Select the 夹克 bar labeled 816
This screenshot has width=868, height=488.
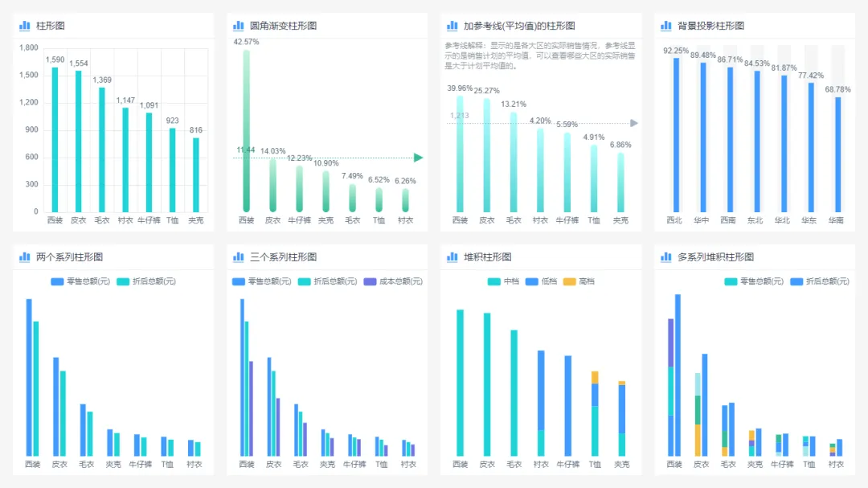(196, 174)
